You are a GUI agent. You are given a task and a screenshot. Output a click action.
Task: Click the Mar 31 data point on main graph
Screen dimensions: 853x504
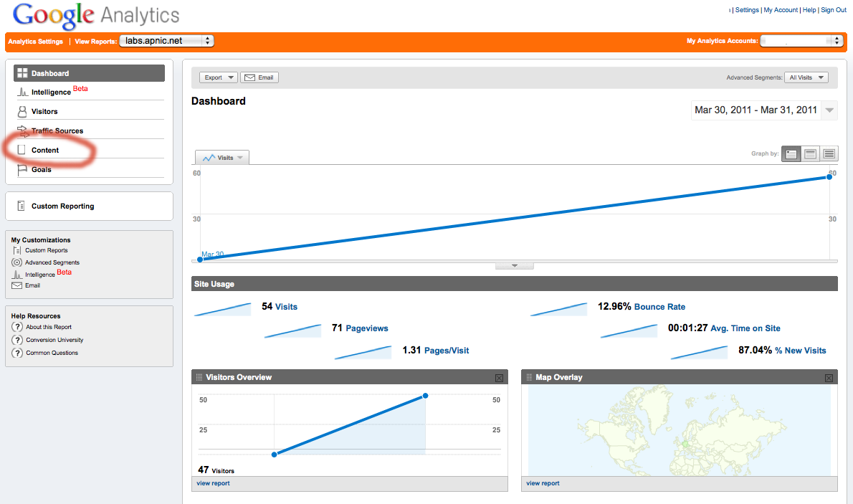pos(829,177)
